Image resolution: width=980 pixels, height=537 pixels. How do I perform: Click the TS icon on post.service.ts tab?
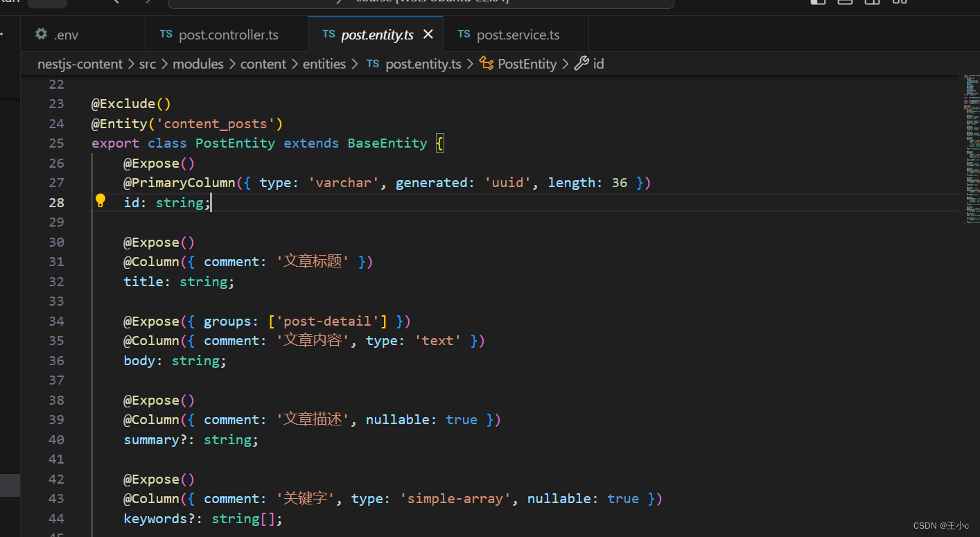point(464,34)
